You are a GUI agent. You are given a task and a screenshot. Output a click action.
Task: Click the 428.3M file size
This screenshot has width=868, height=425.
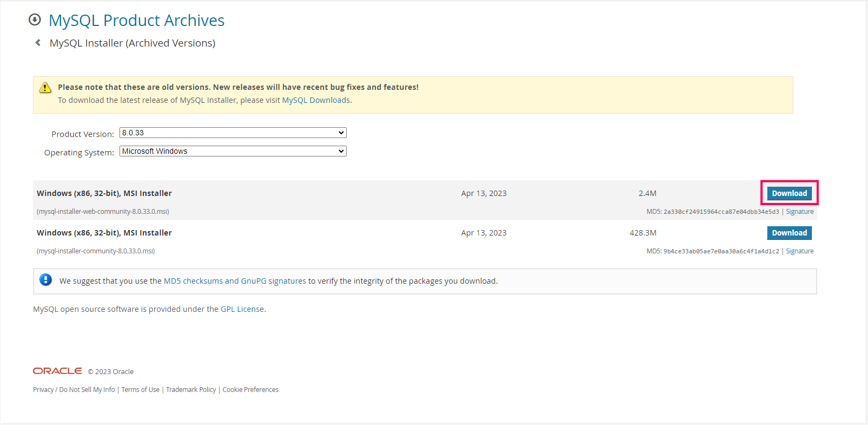pos(643,233)
